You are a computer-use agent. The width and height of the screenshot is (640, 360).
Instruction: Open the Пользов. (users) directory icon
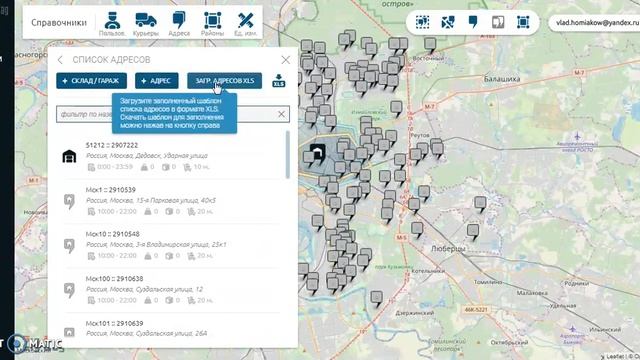coord(112,24)
